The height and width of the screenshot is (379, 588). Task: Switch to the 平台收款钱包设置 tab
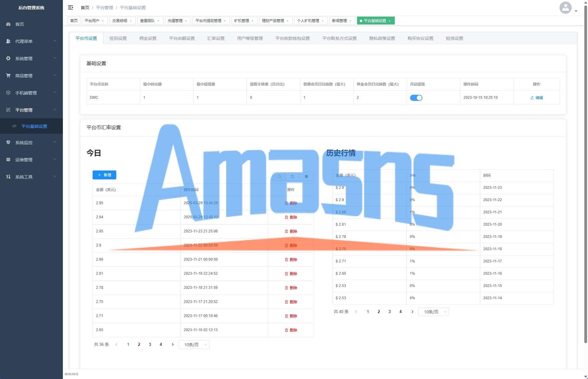pos(293,38)
